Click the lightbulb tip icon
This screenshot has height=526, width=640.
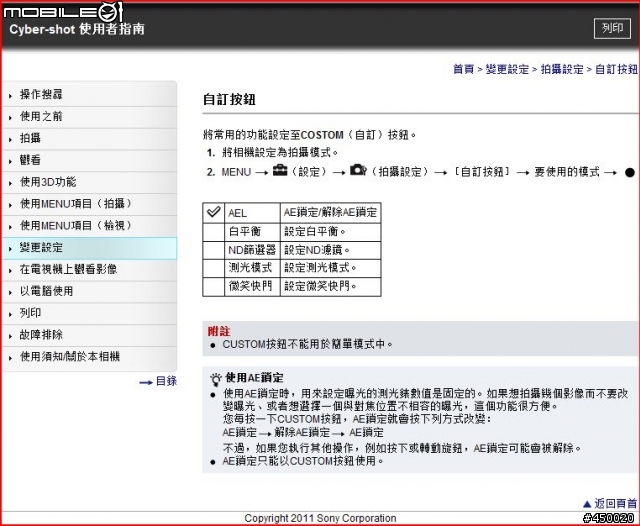click(216, 379)
